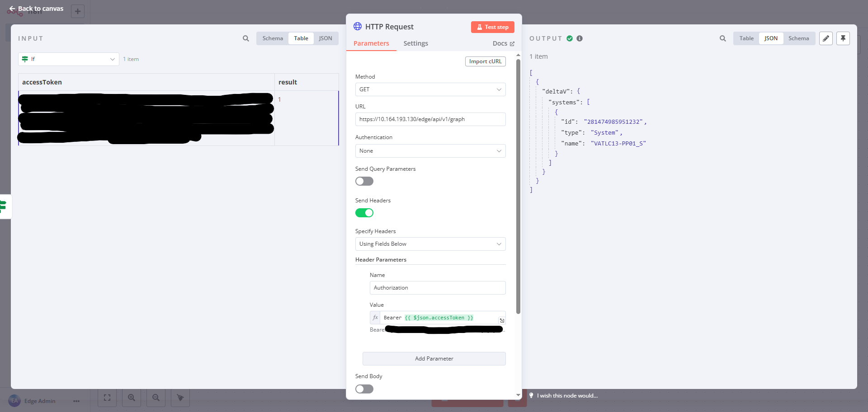
Task: Click the output panel search icon
Action: (722, 38)
